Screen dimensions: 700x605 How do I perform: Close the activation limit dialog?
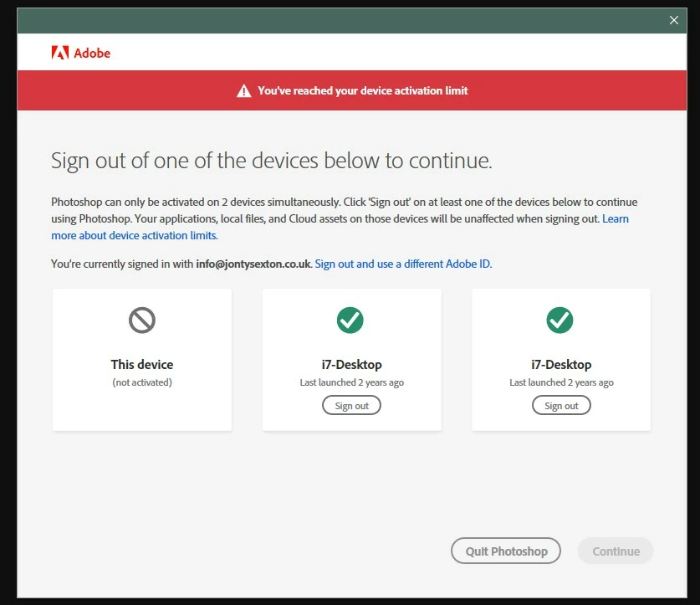coord(674,20)
